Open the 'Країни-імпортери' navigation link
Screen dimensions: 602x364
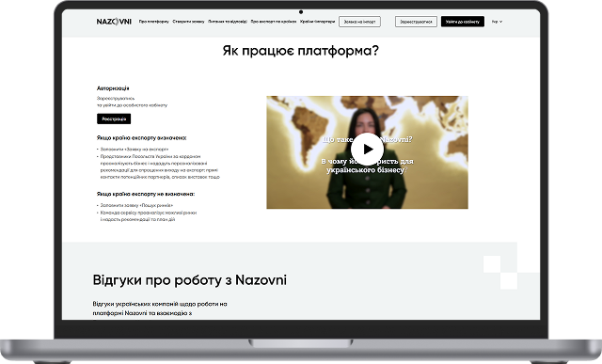click(318, 22)
